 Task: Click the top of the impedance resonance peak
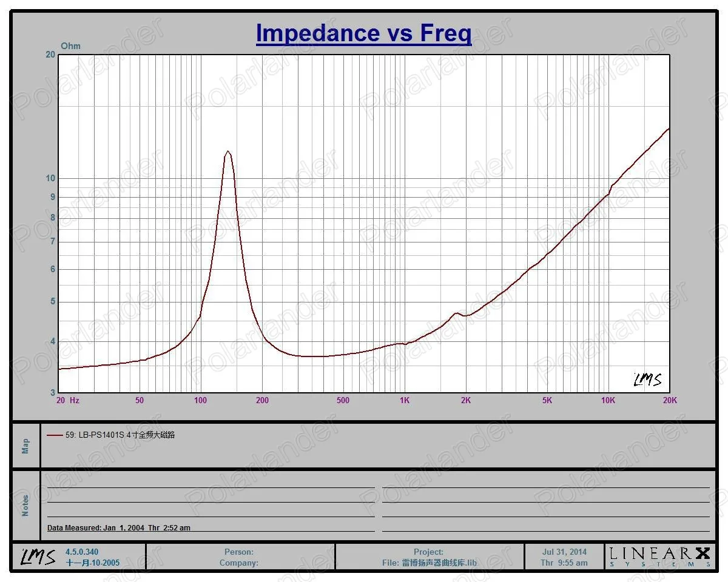[x=227, y=152]
